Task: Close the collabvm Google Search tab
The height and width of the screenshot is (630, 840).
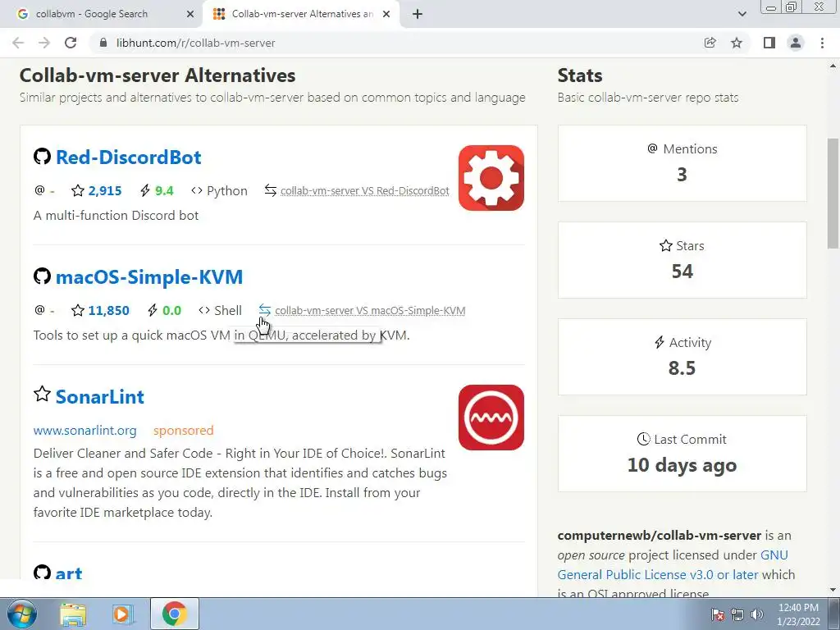Action: click(x=190, y=14)
